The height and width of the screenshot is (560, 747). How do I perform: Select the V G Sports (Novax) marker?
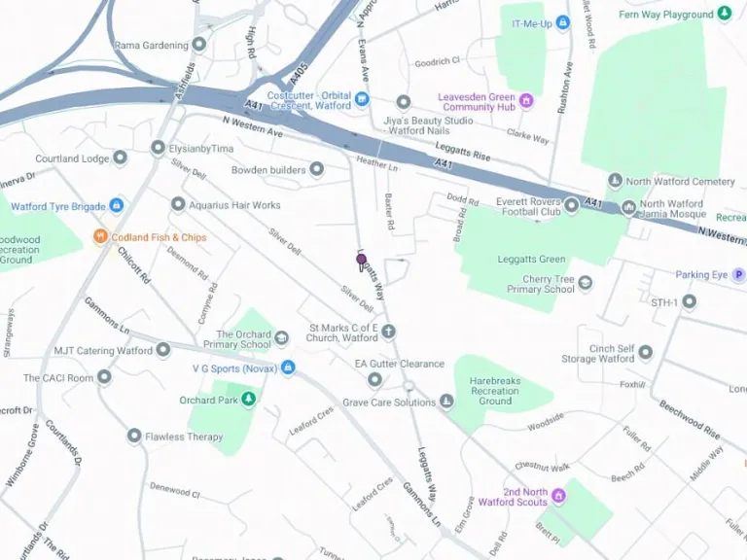pos(288,367)
